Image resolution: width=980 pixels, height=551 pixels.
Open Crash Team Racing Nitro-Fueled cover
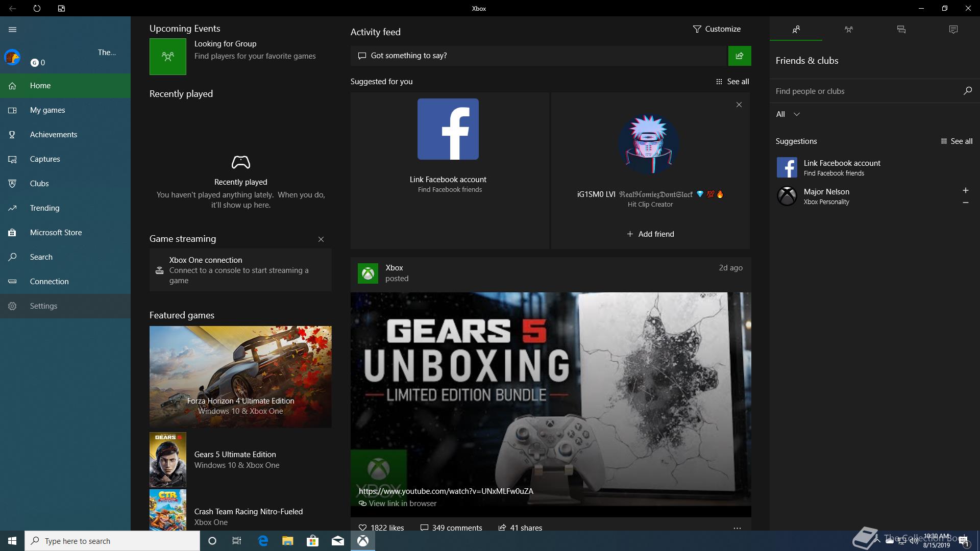(x=168, y=510)
